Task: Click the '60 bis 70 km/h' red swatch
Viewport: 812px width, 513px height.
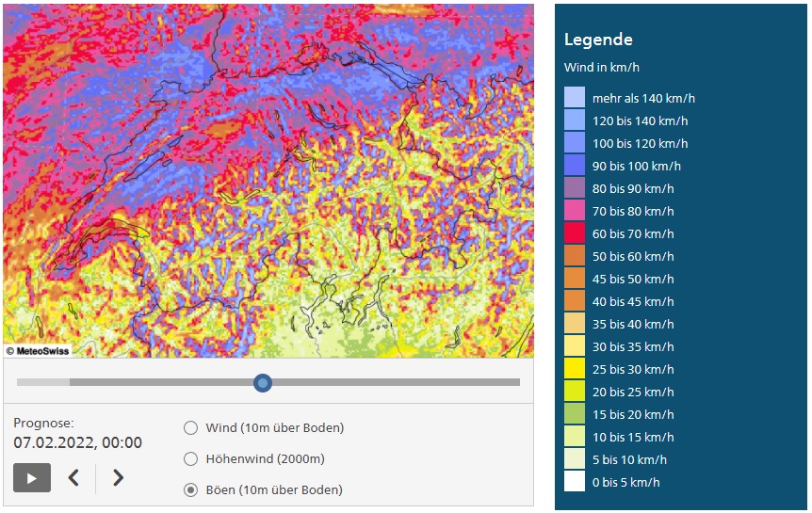Action: point(575,233)
